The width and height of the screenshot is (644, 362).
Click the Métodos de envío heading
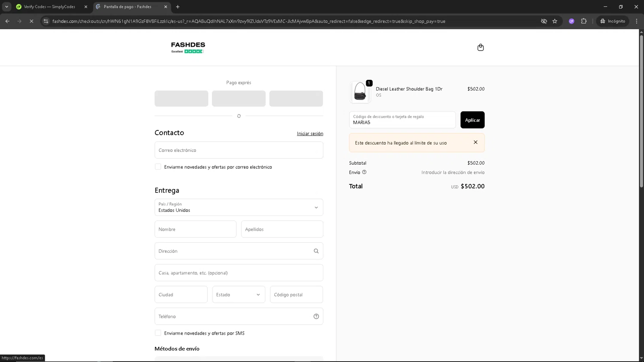point(177,349)
